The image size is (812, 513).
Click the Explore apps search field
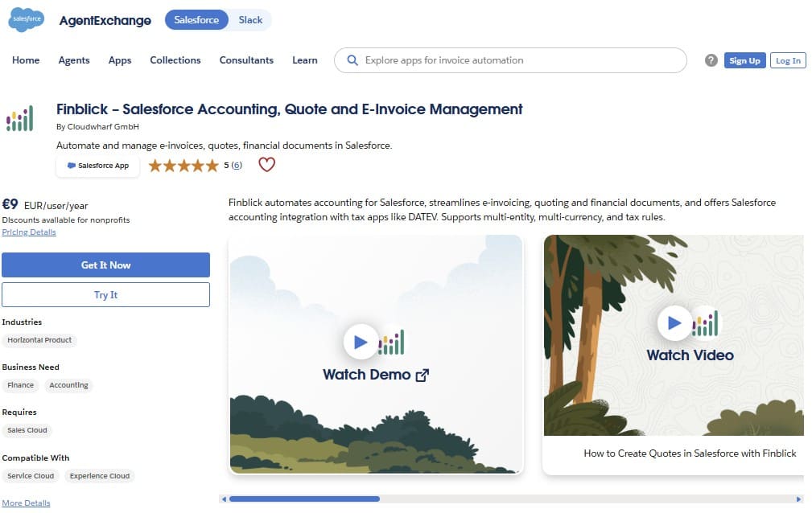pyautogui.click(x=510, y=60)
